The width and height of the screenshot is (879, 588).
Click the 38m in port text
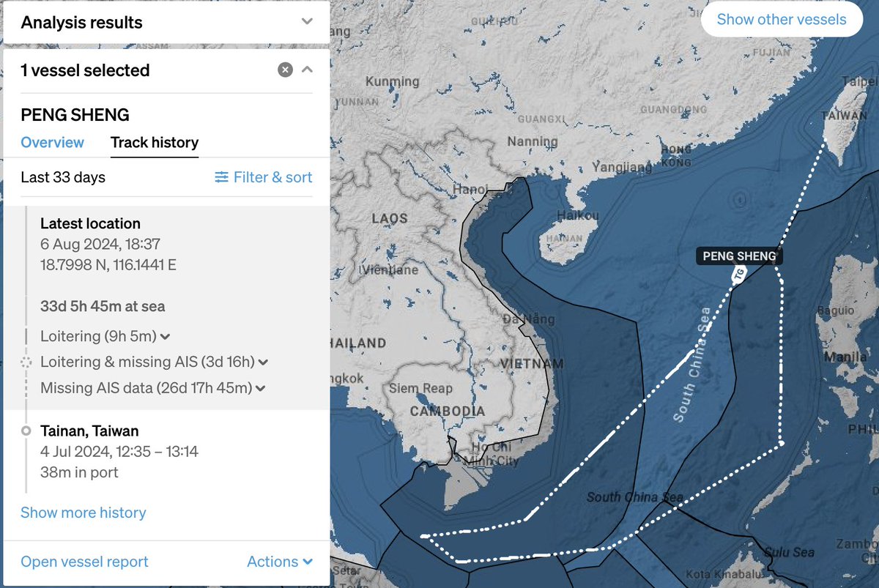tap(79, 472)
